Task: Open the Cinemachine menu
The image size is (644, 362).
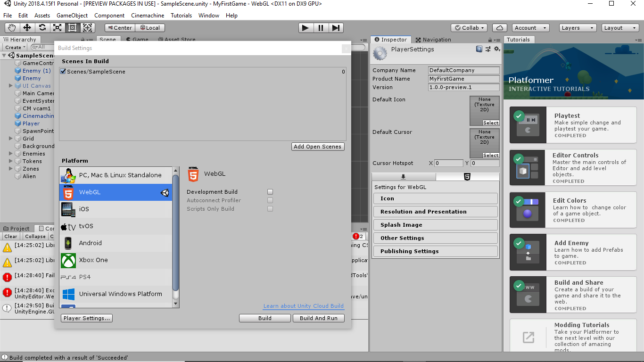Action: coord(148,16)
